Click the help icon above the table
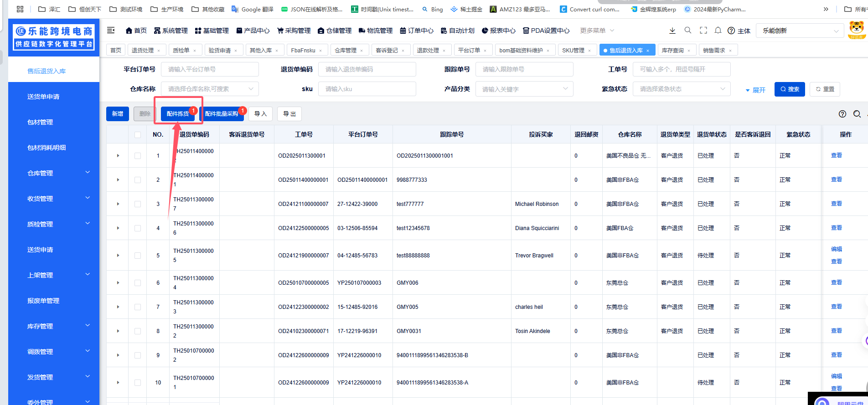 [842, 114]
